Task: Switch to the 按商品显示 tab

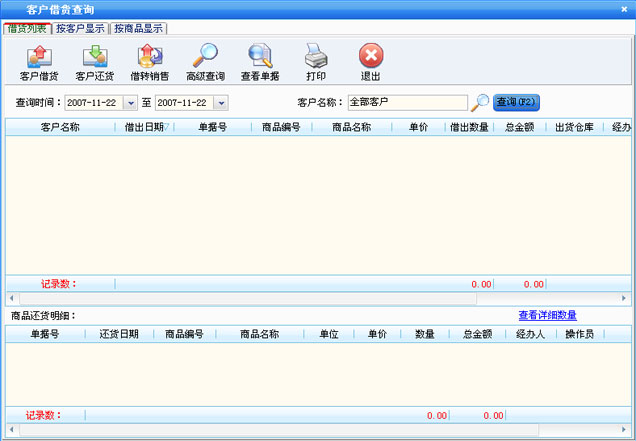Action: [138, 29]
